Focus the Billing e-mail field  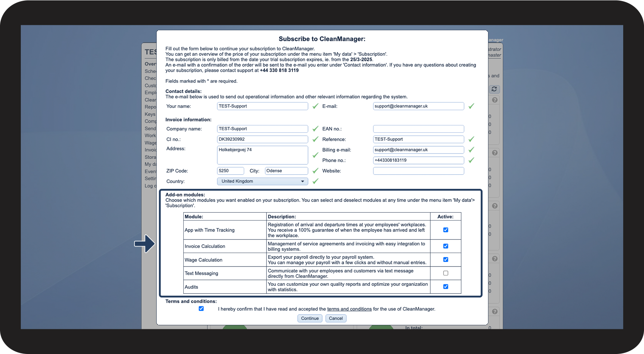[x=418, y=150]
